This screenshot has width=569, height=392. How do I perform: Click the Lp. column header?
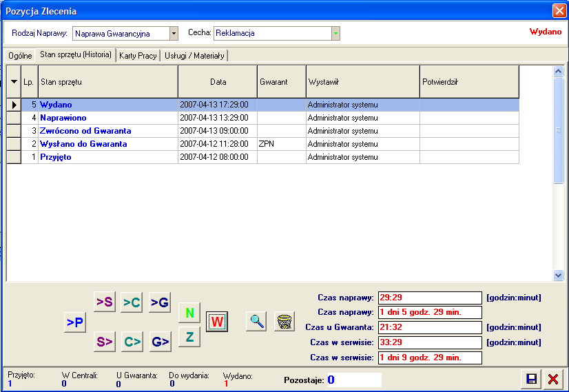[30, 82]
